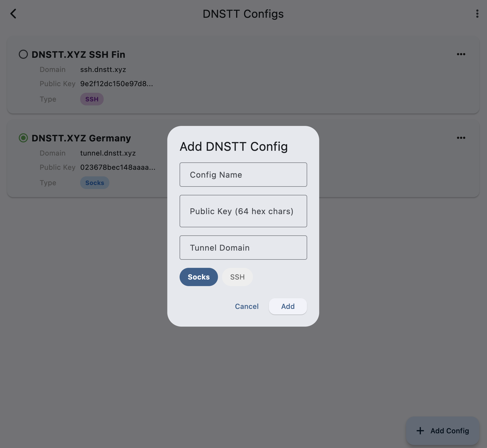Click the DNSTT Configs page title

[243, 14]
